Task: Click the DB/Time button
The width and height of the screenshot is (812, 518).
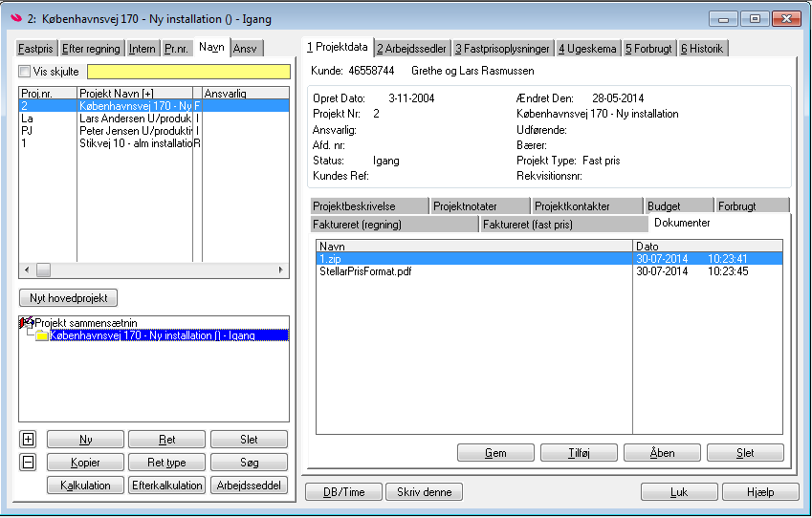Action: [x=344, y=491]
